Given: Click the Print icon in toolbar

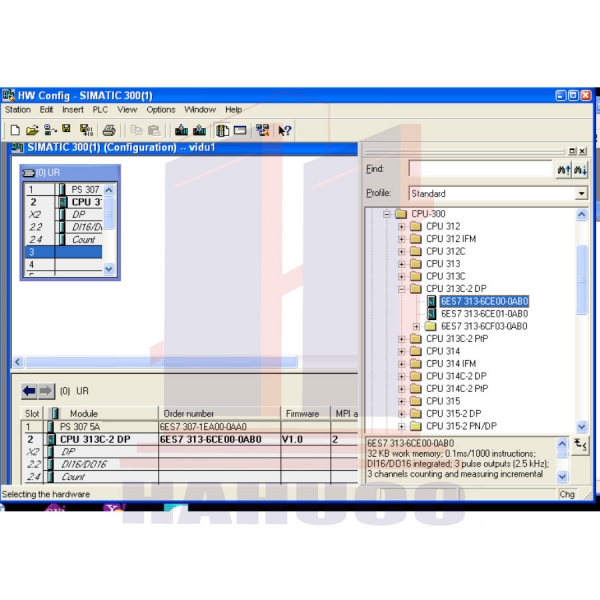Looking at the screenshot, I should (109, 130).
